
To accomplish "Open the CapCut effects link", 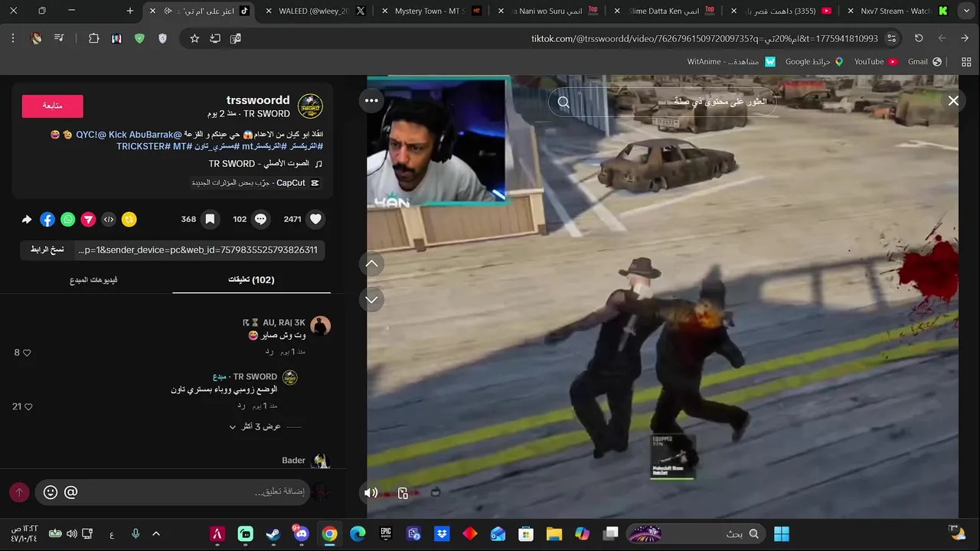I will click(256, 183).
